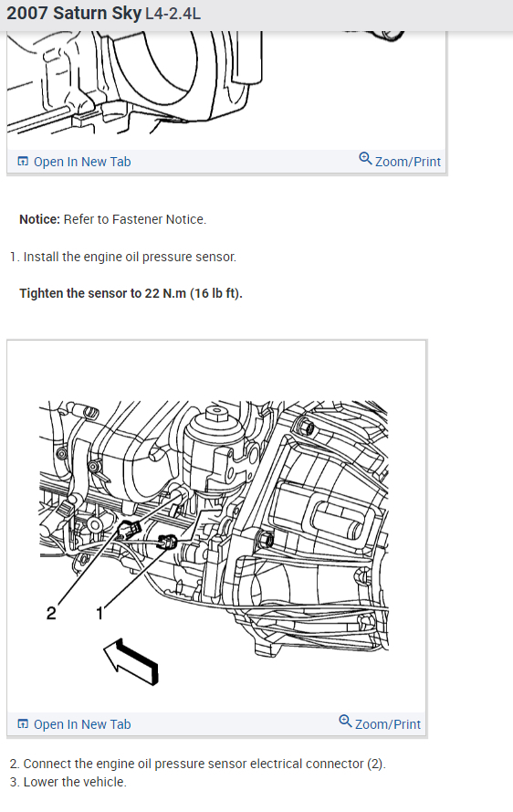Click the partially visible upper engine diagram
This screenshot has width=513, height=812.
(x=226, y=83)
